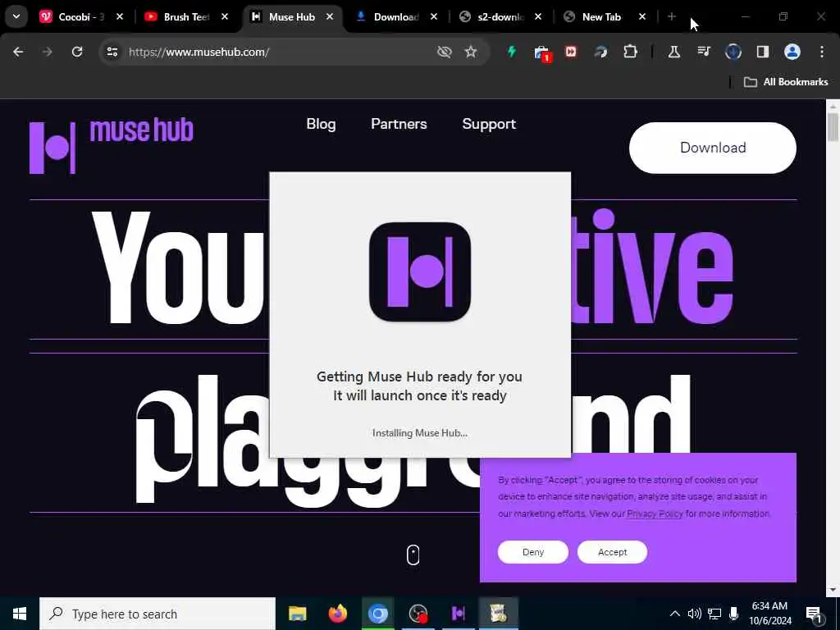The height and width of the screenshot is (630, 840).
Task: Switch to the Brush Teeth YouTube tab
Action: [x=185, y=16]
